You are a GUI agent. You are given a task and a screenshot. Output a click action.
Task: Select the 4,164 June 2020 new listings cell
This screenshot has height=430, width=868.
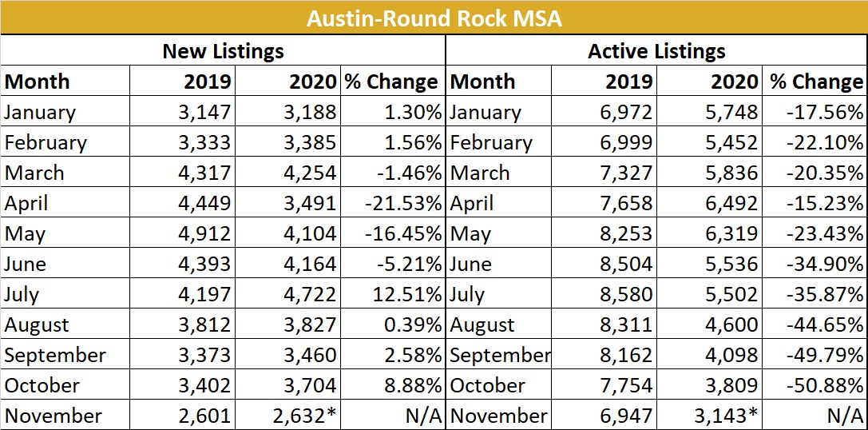tap(309, 265)
